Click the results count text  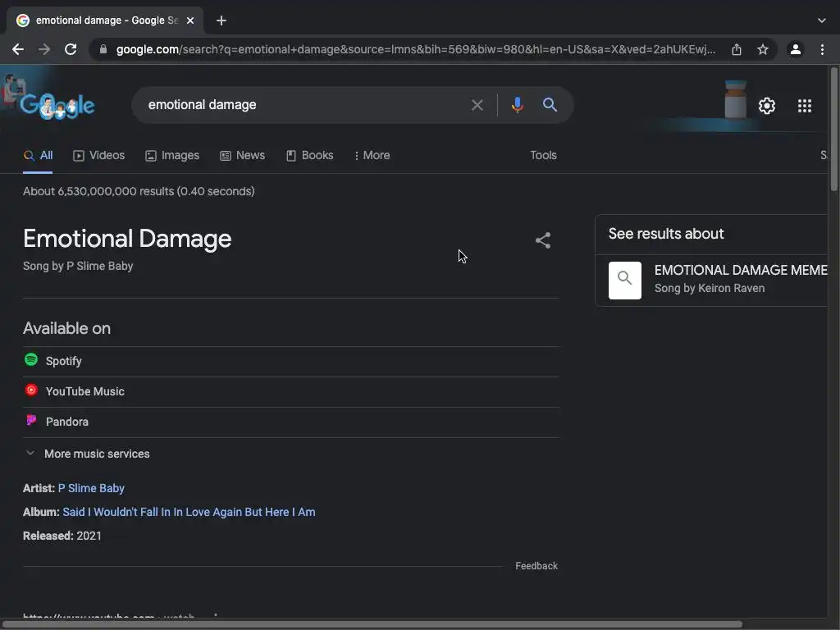[139, 191]
